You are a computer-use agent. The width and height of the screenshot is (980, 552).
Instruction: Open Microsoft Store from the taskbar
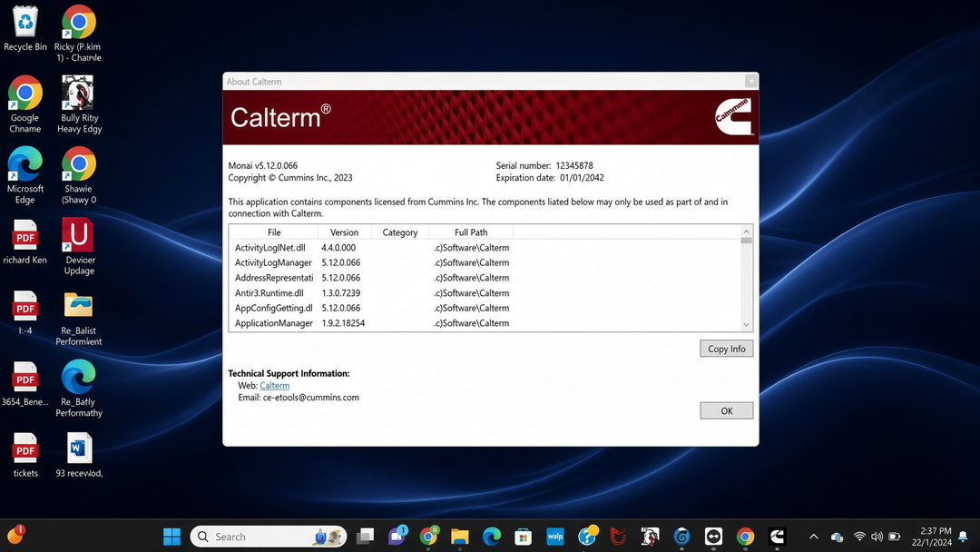coord(524,537)
